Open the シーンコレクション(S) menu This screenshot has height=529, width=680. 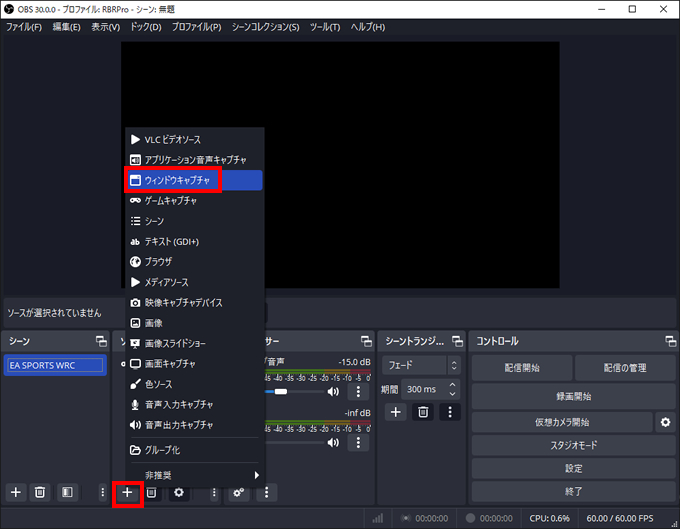pos(265,27)
